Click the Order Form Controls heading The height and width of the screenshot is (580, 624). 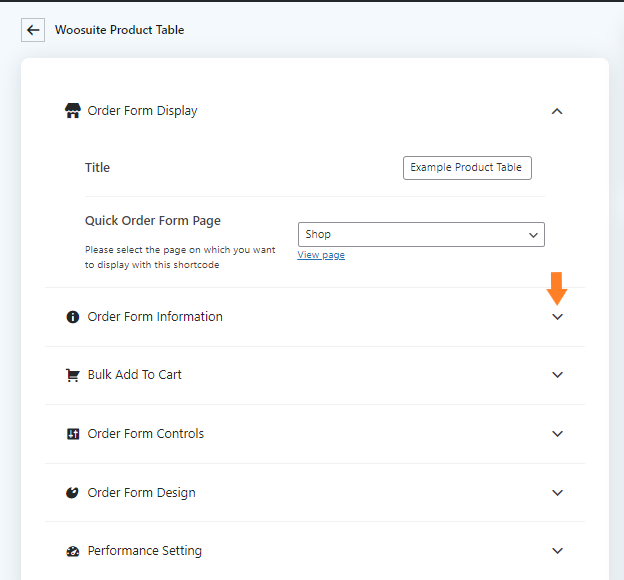click(145, 434)
